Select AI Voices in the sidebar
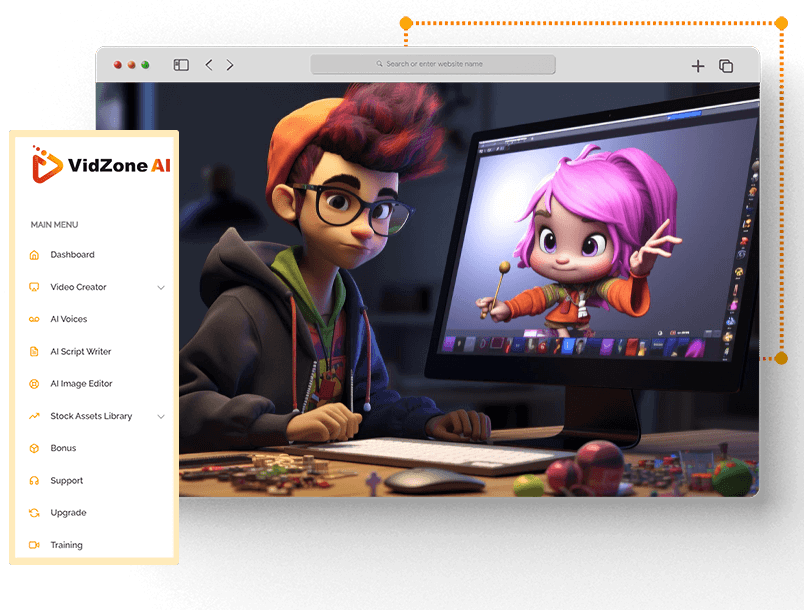This screenshot has height=610, width=804. (69, 319)
